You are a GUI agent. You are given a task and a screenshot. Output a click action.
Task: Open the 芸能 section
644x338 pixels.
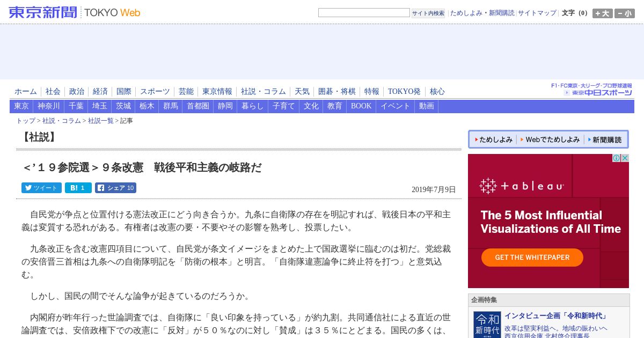(x=186, y=92)
